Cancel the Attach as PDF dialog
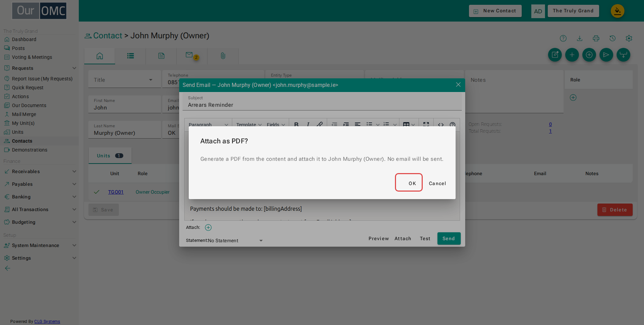644x325 pixels. [437, 183]
